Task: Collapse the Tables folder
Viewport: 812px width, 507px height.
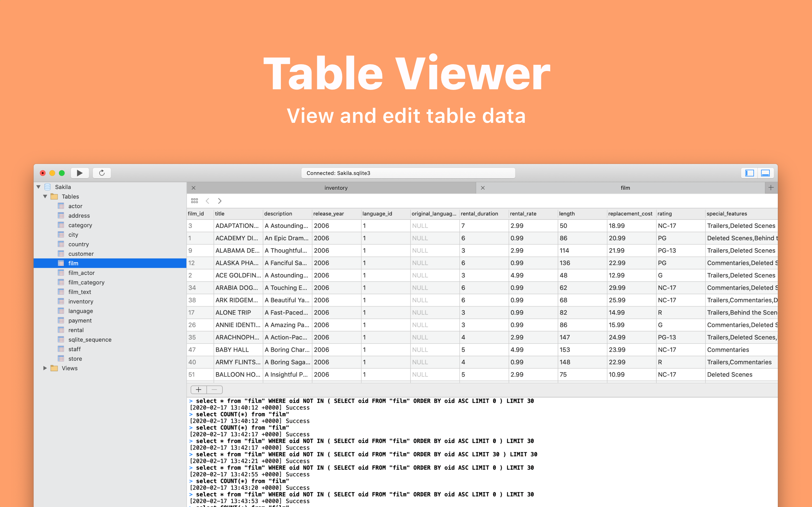Action: pos(45,197)
